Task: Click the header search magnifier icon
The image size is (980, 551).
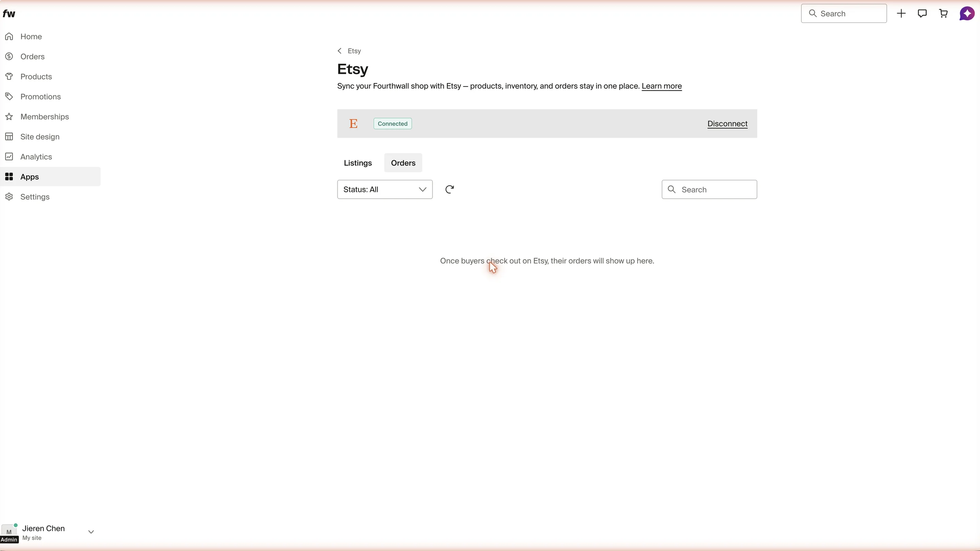Action: pyautogui.click(x=813, y=14)
